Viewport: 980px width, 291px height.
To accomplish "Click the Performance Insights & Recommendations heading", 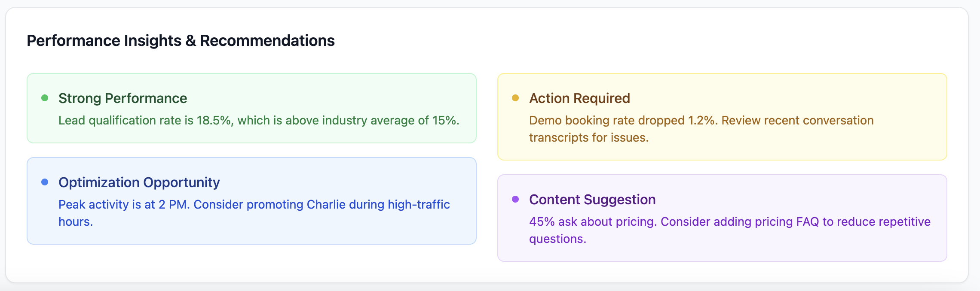I will (x=181, y=41).
